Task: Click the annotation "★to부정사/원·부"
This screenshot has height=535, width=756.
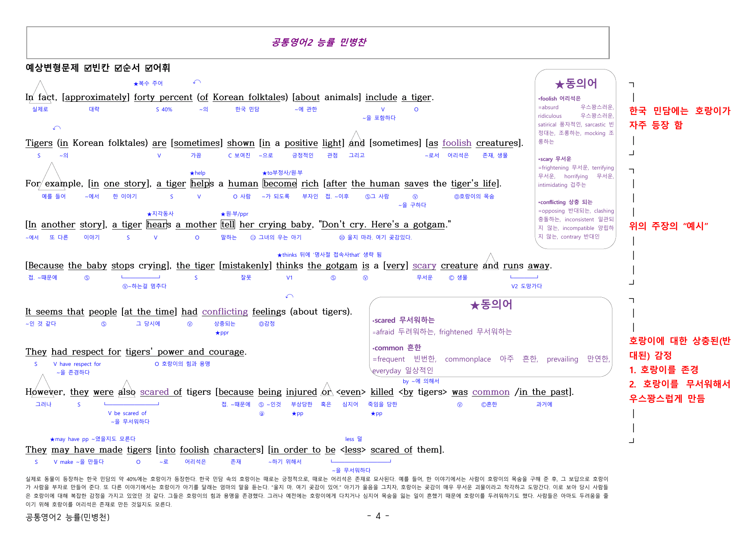Action: (x=282, y=173)
